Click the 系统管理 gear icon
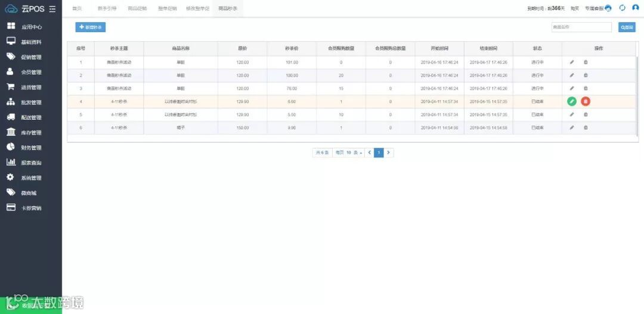Screen dimensions: 644x314 [x=11, y=178]
